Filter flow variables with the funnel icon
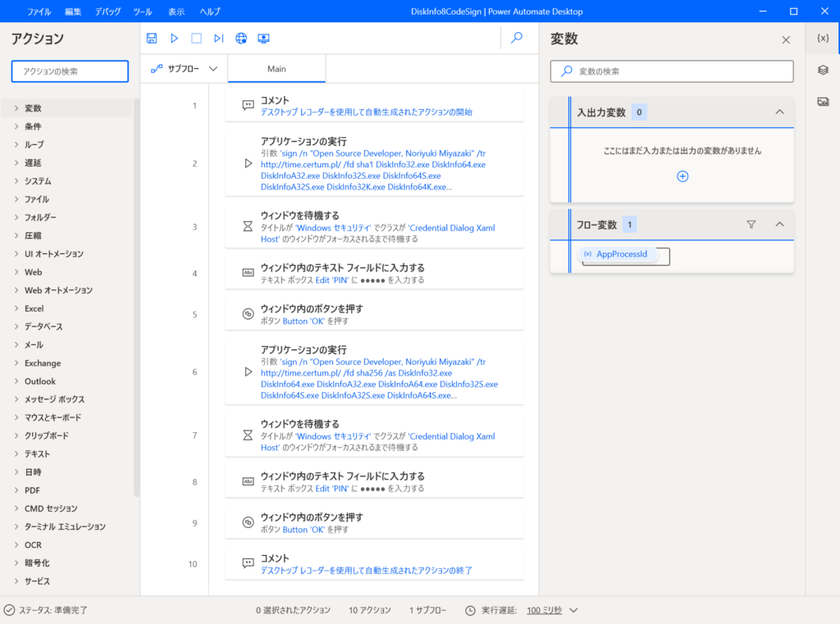 (751, 225)
